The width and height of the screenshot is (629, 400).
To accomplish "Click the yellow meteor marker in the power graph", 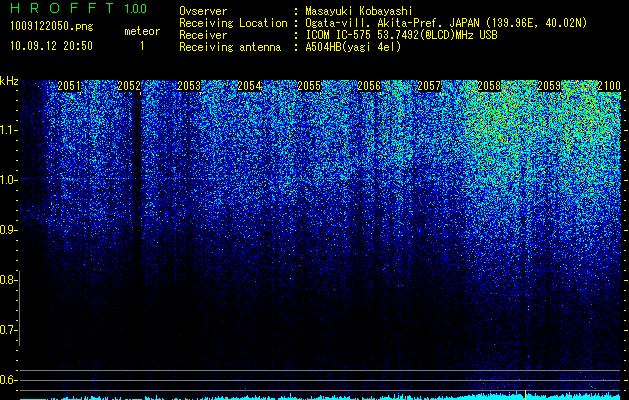I will (525, 394).
